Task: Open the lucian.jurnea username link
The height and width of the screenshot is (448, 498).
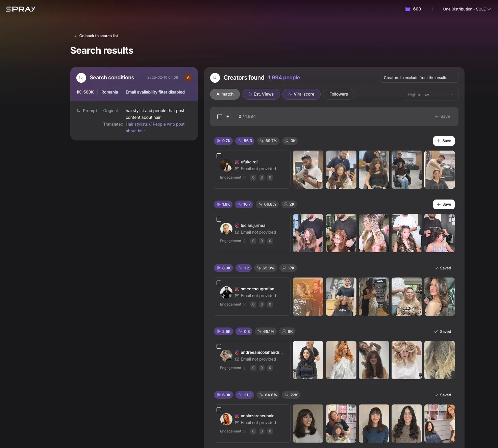Action: (x=253, y=226)
